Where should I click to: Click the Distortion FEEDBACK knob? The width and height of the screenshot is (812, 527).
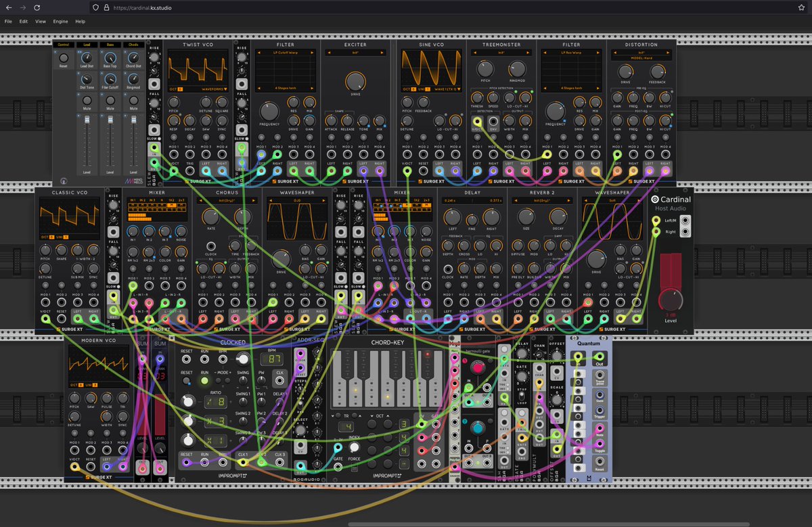[657, 70]
